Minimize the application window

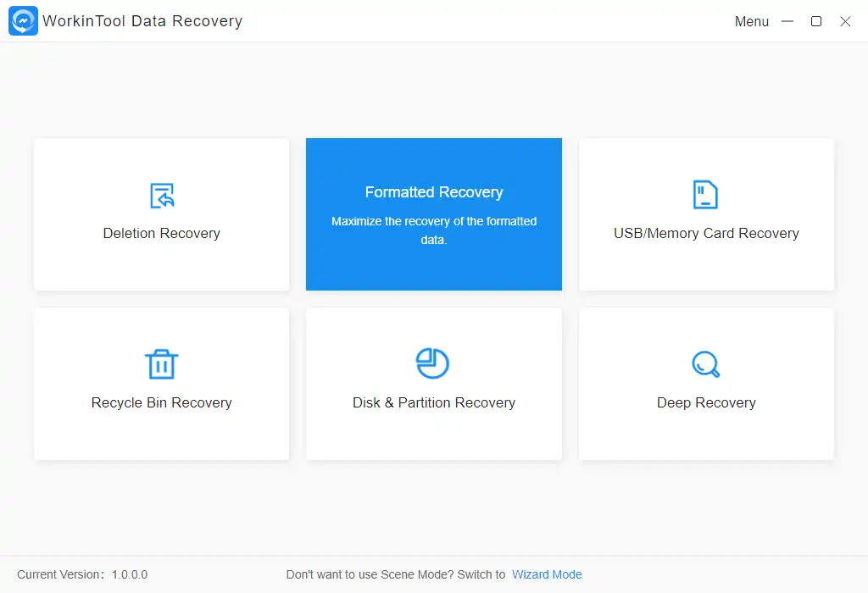(787, 21)
